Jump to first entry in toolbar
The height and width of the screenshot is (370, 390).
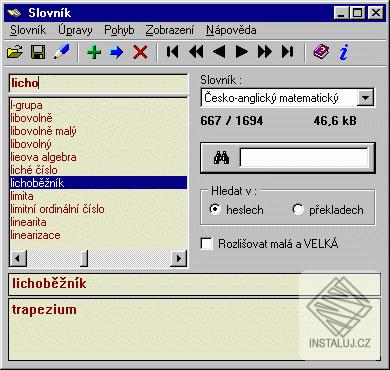pos(172,52)
